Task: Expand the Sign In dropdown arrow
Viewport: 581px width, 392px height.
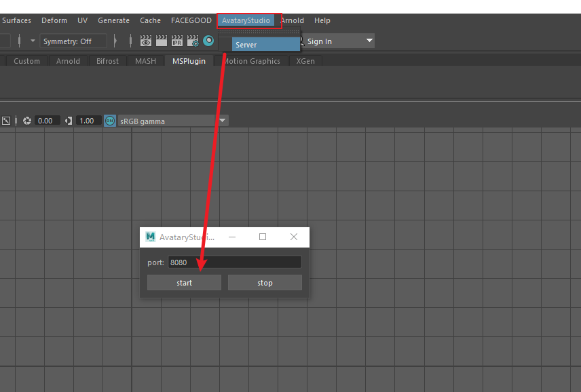Action: tap(369, 40)
